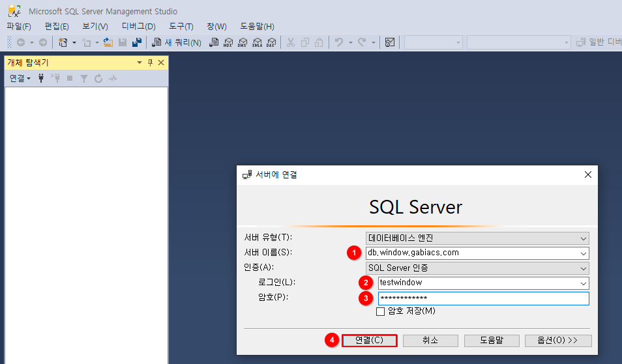Click the Stop square icon in 개체 탐색기
The image size is (622, 364).
coord(70,78)
